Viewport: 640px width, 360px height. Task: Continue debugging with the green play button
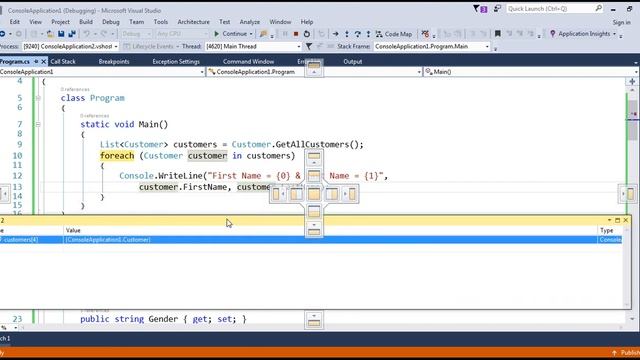pos(217,34)
